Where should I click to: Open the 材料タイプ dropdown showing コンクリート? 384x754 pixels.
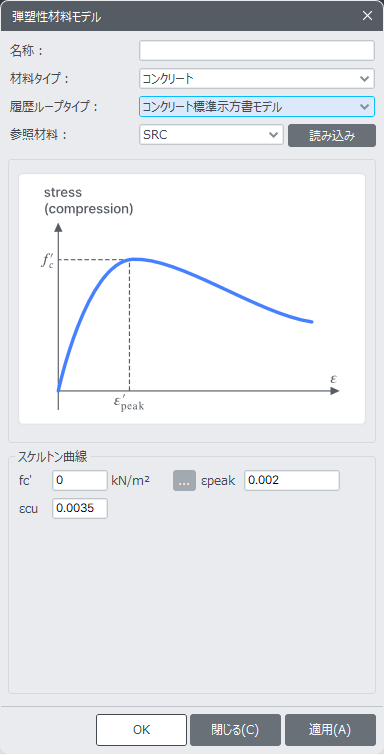coord(257,78)
